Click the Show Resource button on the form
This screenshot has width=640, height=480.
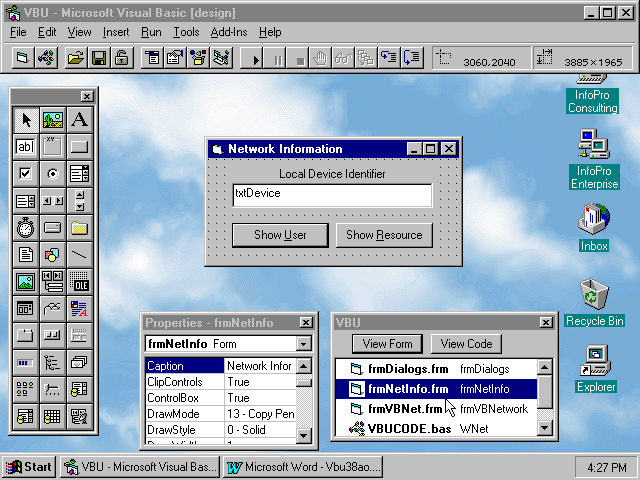(x=384, y=235)
